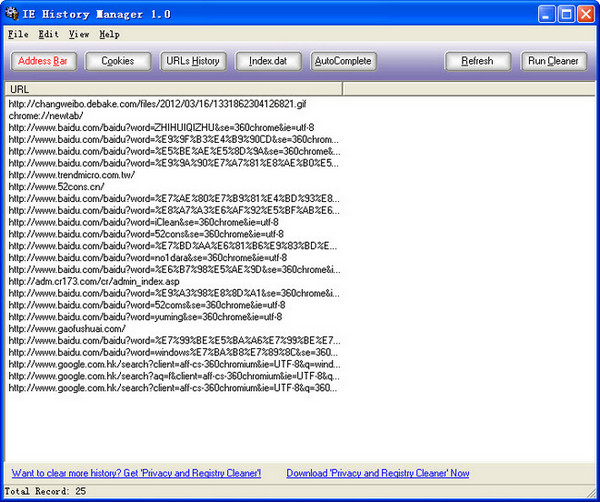Maximize the IE History Manager window

566,14
